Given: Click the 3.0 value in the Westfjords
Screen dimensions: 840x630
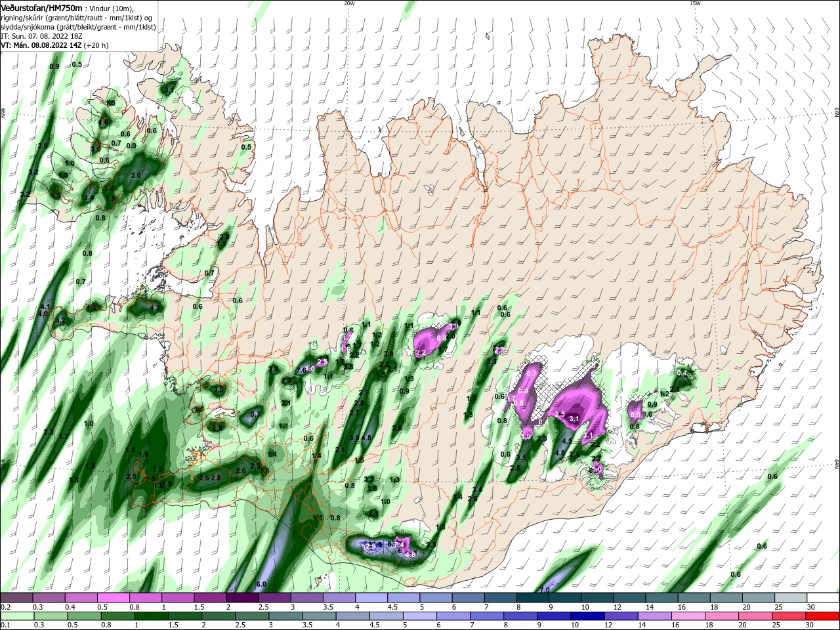Looking at the screenshot, I should click(x=136, y=175).
